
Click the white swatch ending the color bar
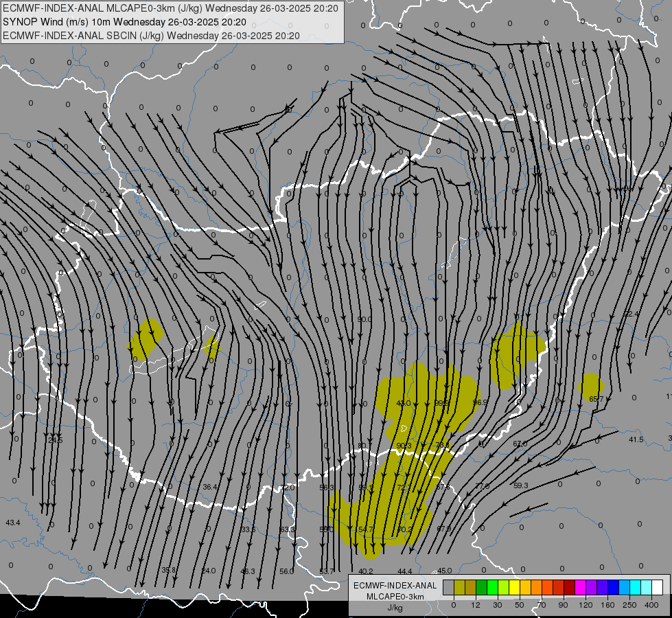[x=658, y=587]
